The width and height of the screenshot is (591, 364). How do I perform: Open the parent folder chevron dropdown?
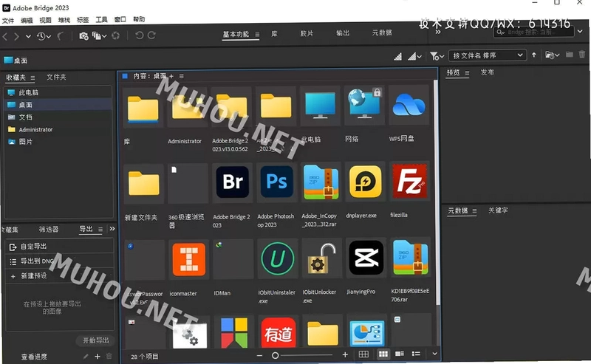tap(28, 37)
